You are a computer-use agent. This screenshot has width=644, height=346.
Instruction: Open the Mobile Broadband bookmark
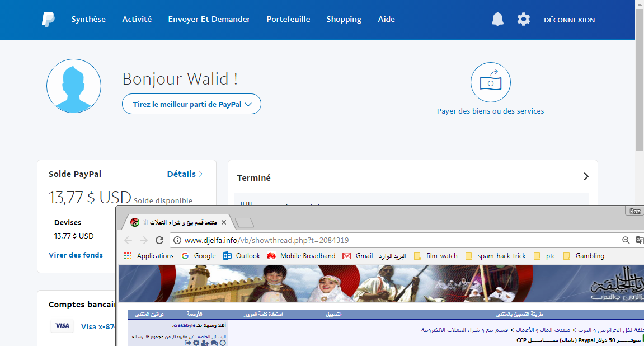pos(301,256)
